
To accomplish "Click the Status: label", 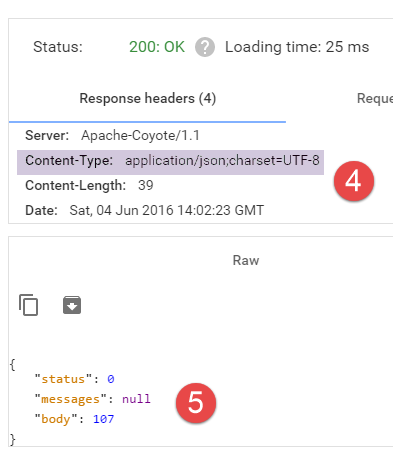I will click(x=58, y=47).
